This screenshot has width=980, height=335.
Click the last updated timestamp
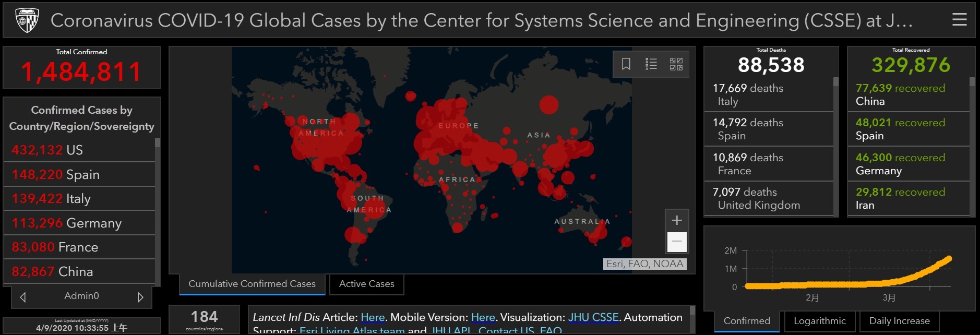click(x=81, y=328)
